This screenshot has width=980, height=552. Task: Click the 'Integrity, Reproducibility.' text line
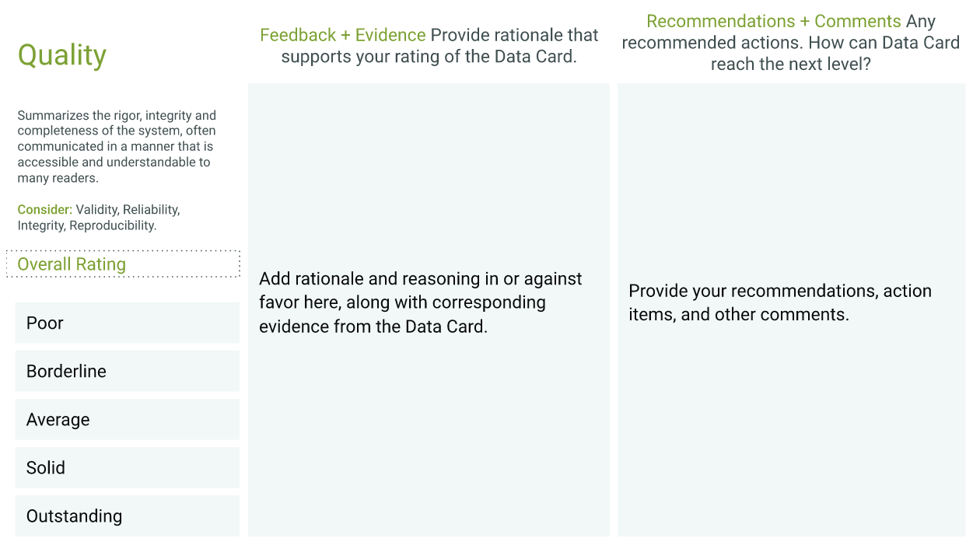[x=87, y=225]
